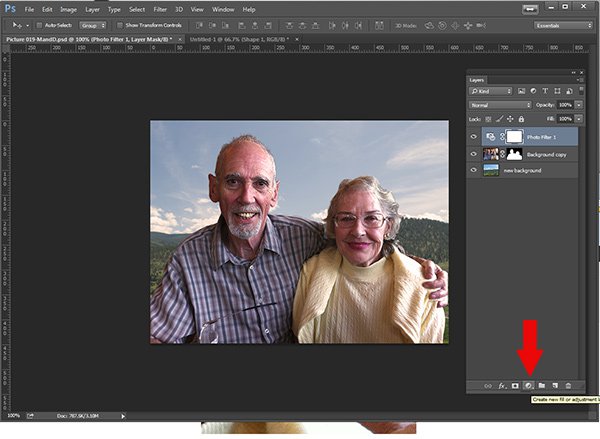Click the create new layer icon
Screen dimensions: 600x439
(554, 385)
